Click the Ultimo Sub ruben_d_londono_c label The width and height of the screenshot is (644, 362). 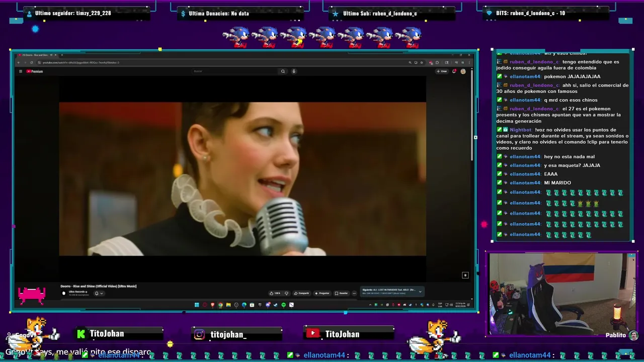(x=380, y=13)
